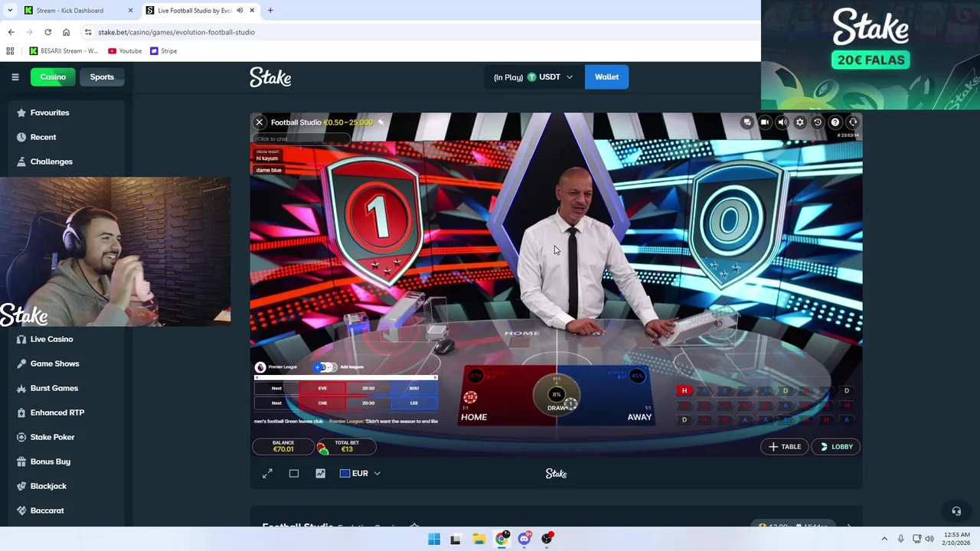Viewport: 980px width, 551px height.
Task: Click the EVE team cell
Action: (x=322, y=388)
